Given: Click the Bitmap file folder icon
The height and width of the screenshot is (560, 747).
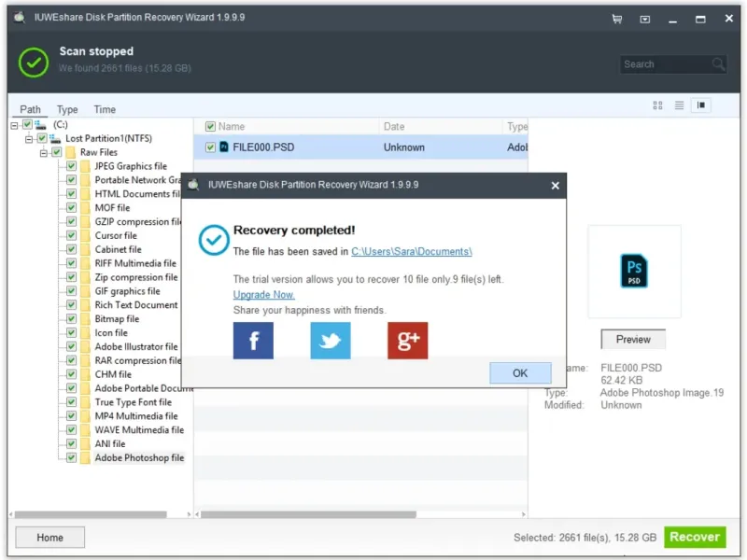Looking at the screenshot, I should tap(85, 318).
